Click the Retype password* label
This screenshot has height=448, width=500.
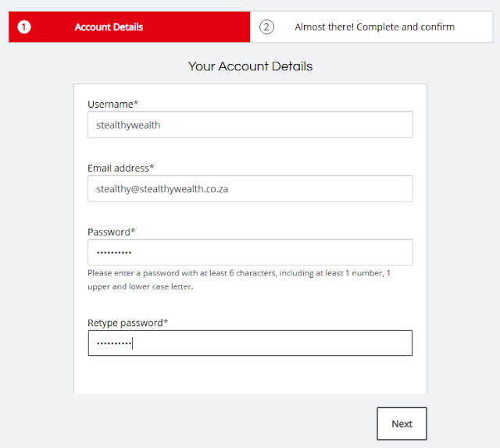128,322
